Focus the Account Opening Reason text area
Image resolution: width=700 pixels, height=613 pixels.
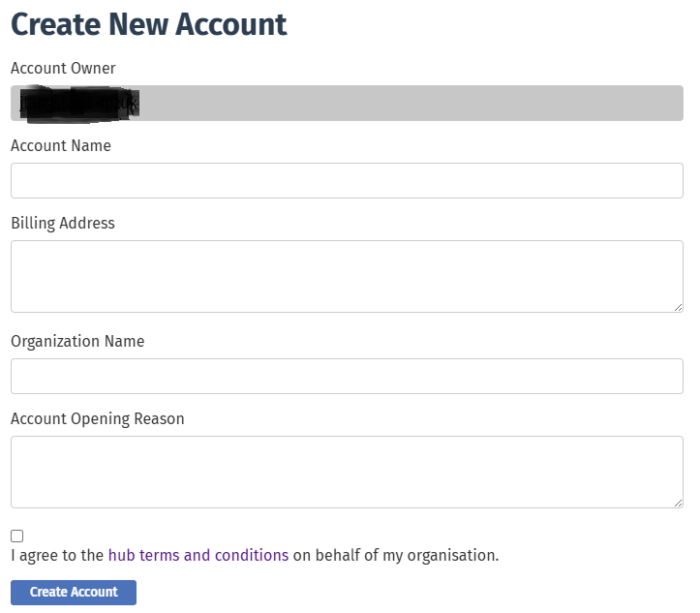click(x=347, y=472)
